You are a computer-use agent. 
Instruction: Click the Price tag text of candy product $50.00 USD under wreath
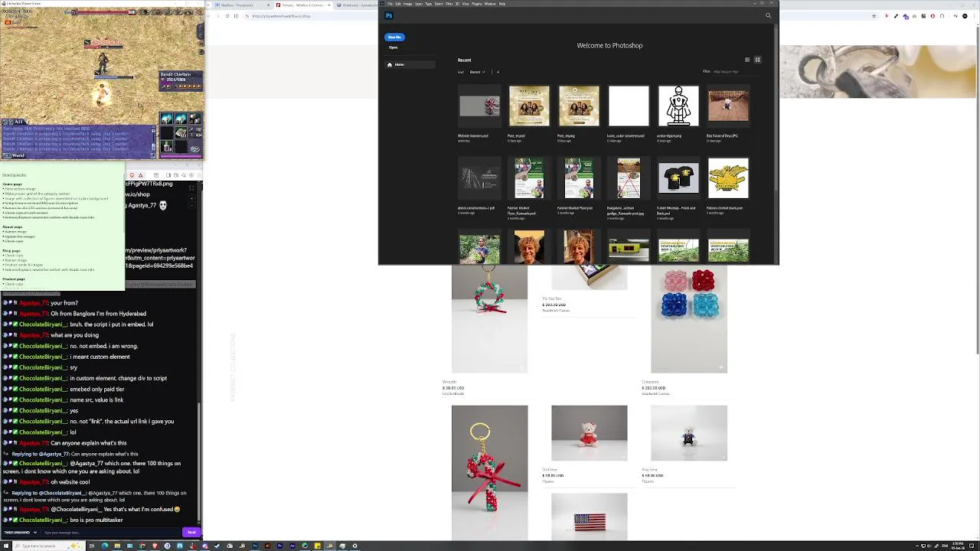(453, 388)
